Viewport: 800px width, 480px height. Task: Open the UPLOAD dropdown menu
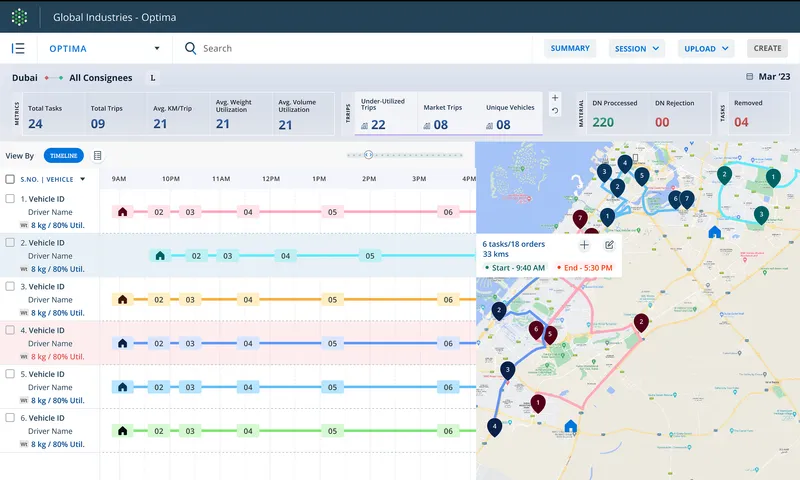pos(705,48)
